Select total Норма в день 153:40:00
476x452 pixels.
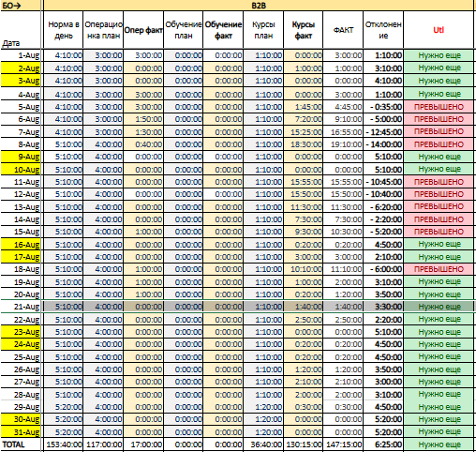(63, 444)
